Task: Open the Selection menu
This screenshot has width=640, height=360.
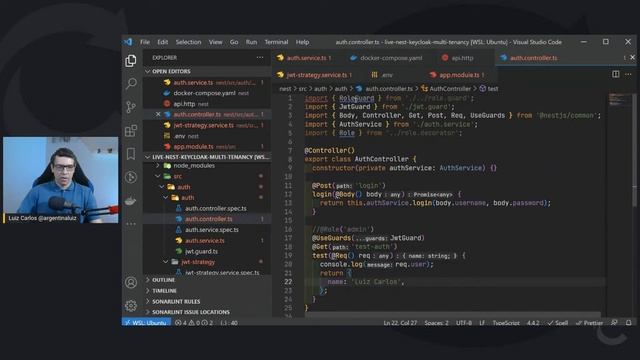Action: [x=188, y=42]
